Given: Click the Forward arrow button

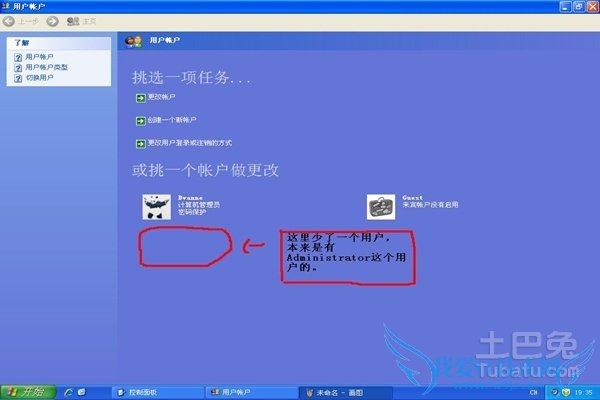Looking at the screenshot, I should coord(52,21).
